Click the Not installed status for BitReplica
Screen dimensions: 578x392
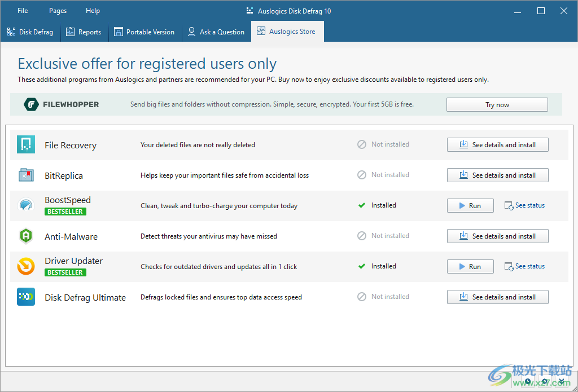383,175
